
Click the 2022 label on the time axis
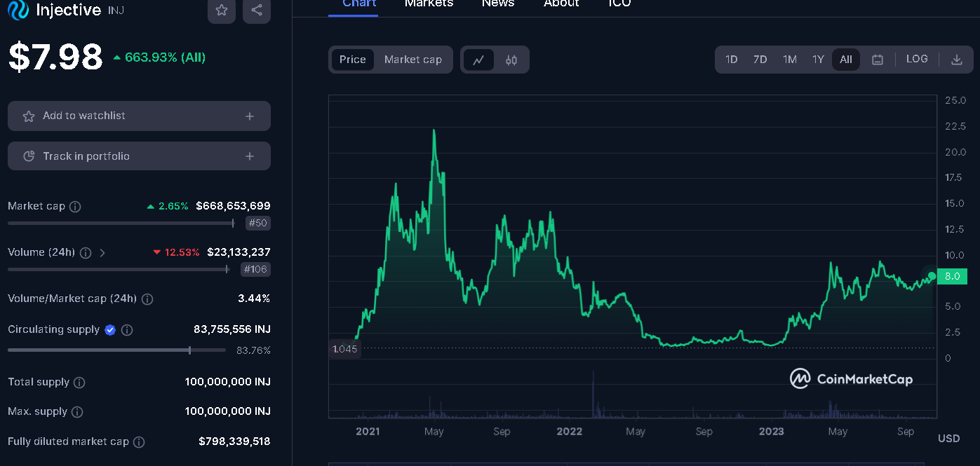tap(569, 431)
